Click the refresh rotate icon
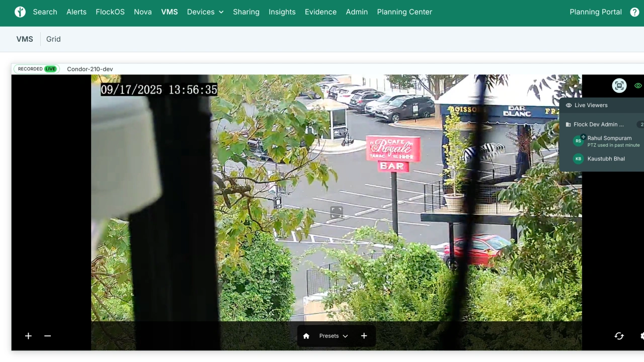This screenshot has height=362, width=644. tap(619, 336)
